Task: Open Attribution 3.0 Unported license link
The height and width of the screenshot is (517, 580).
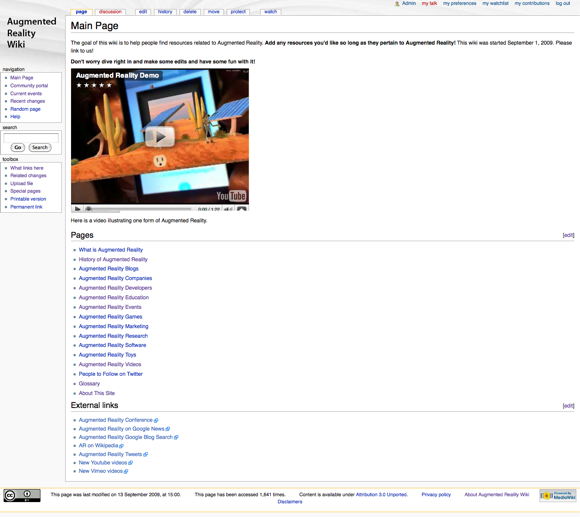Action: [381, 495]
